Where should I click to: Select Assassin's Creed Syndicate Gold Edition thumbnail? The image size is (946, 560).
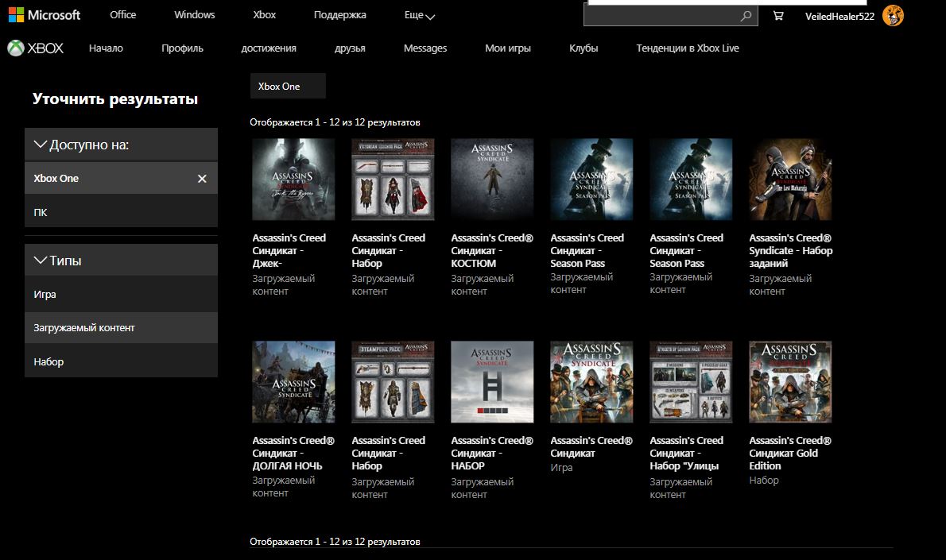790,382
